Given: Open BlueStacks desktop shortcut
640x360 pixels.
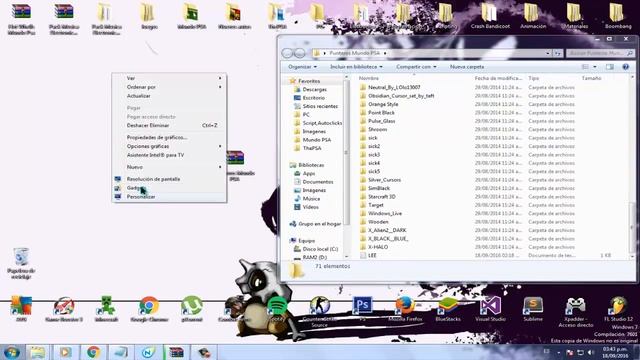Looking at the screenshot, I should click(448, 309).
